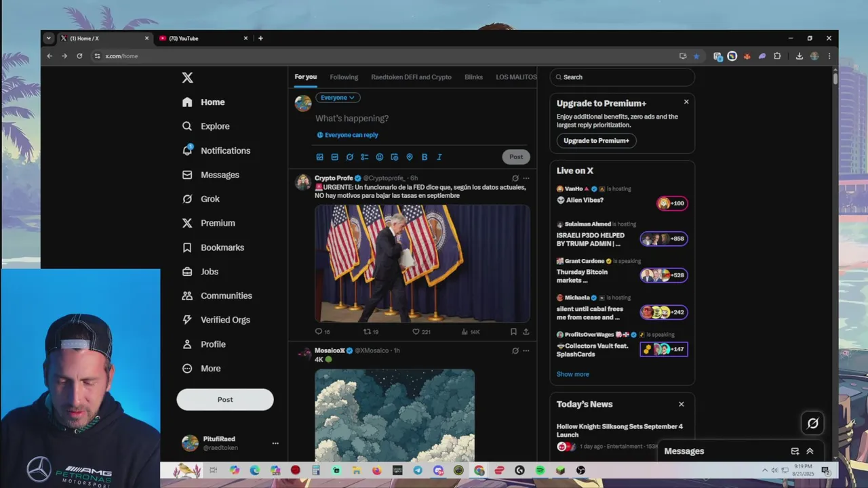The image size is (868, 488).
Task: Add a GIF with the GIF icon
Action: [335, 157]
